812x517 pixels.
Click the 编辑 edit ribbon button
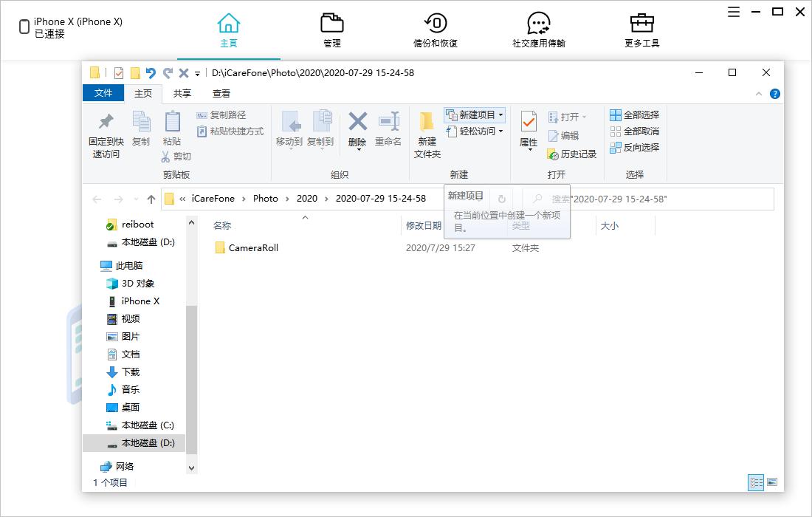[563, 136]
